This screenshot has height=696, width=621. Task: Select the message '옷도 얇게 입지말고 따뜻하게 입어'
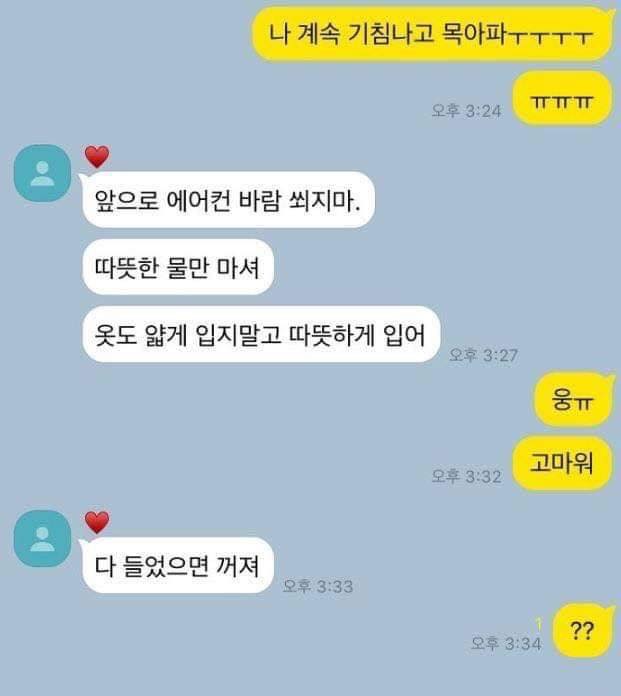[261, 334]
